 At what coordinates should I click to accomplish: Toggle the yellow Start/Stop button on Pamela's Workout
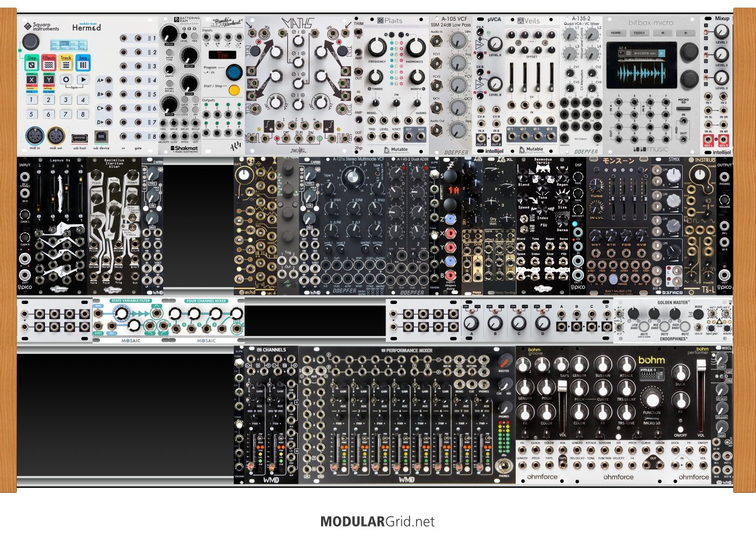tap(234, 90)
